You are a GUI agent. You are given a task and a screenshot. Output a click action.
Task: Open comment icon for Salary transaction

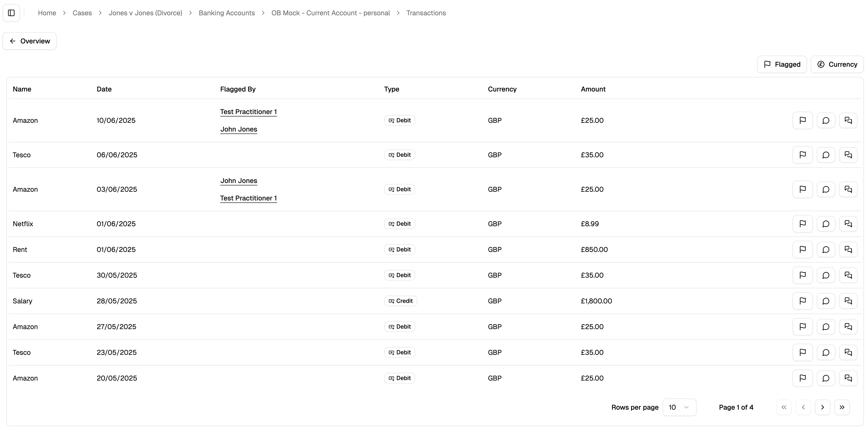[x=826, y=301]
